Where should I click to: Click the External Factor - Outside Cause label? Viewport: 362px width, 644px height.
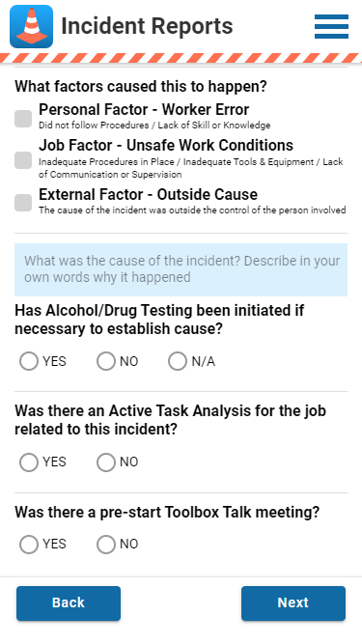coord(148,194)
